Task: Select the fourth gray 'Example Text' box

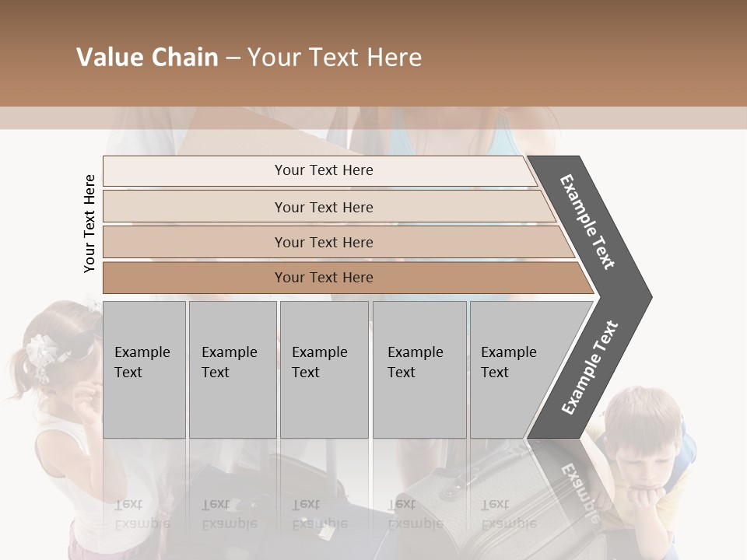Action: click(x=419, y=369)
